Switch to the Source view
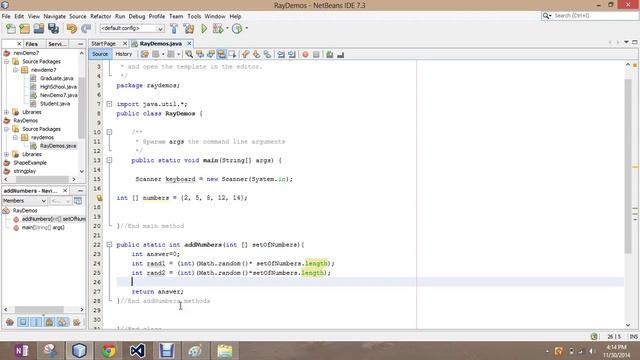640x360 pixels. pos(100,54)
